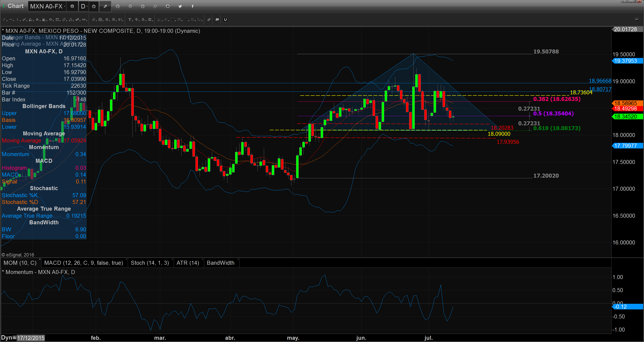Click the trade arrows icon in top bar
Viewport: 644px width, 342px height.
tap(155, 6)
